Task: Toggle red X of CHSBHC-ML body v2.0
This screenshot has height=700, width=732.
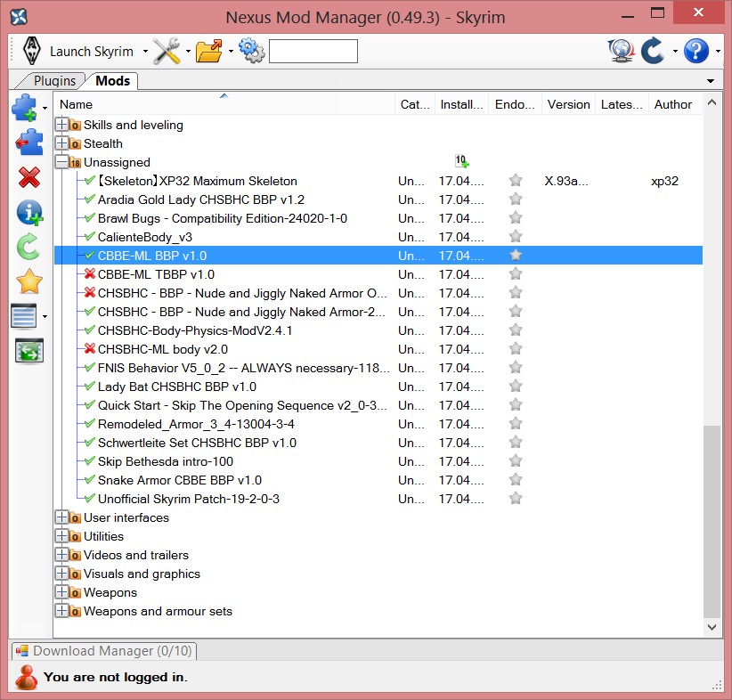Action: pos(90,348)
